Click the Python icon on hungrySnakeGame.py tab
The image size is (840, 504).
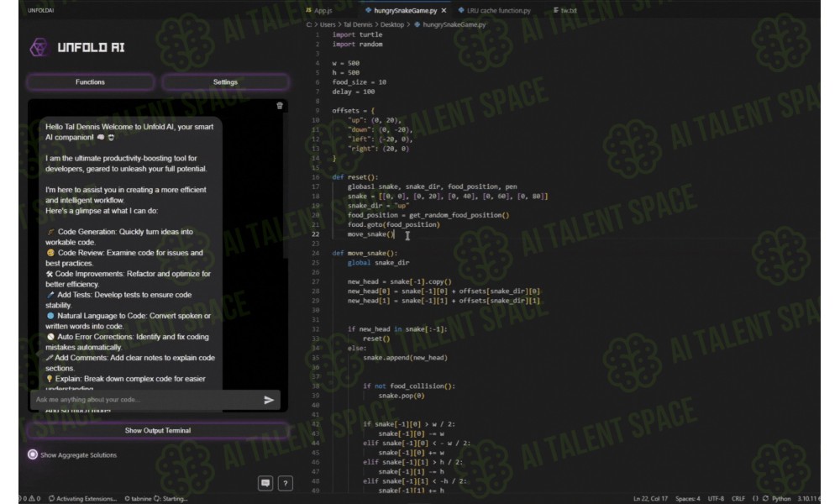pos(368,10)
